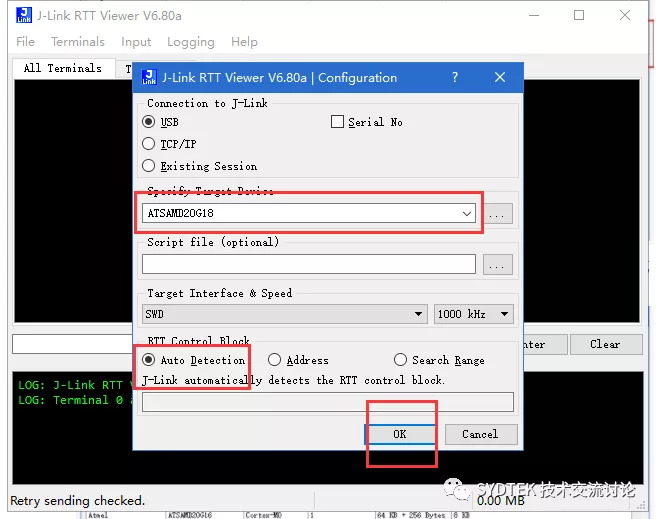656x519 pixels.
Task: Enable the Serial No checkbox
Action: point(337,122)
